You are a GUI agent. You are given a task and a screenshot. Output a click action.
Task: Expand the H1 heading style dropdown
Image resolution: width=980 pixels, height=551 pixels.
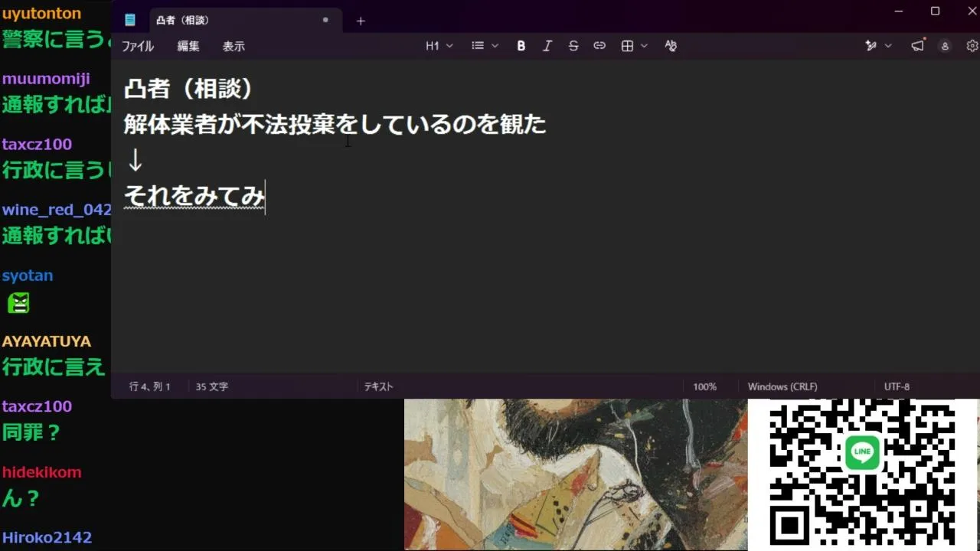tap(439, 46)
